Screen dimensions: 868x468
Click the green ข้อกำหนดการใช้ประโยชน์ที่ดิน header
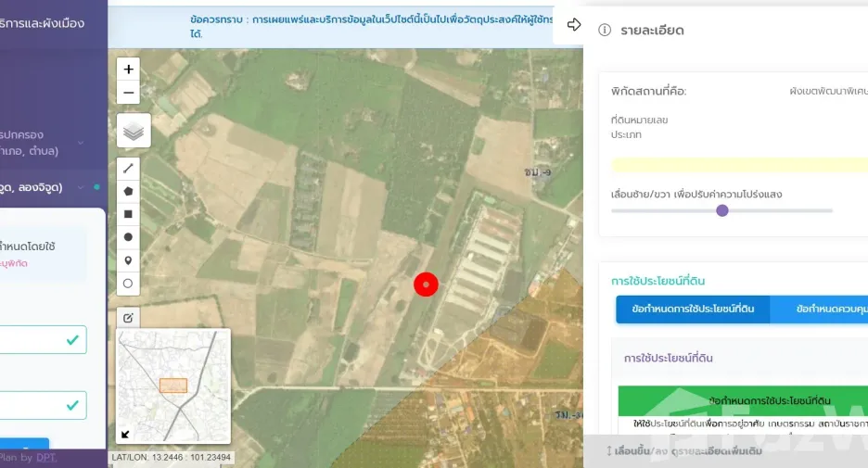(743, 401)
